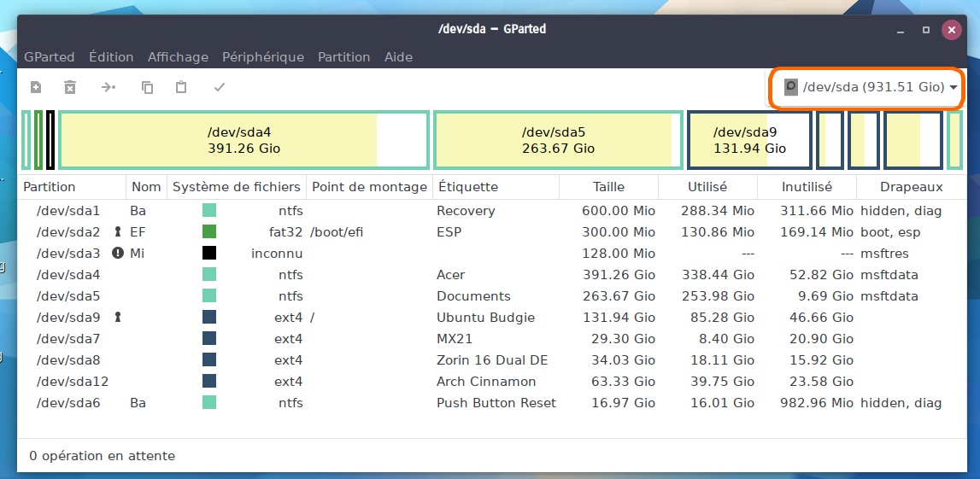Click the resize/move partition icon
Viewport: 980px width, 479px height.
tap(109, 87)
